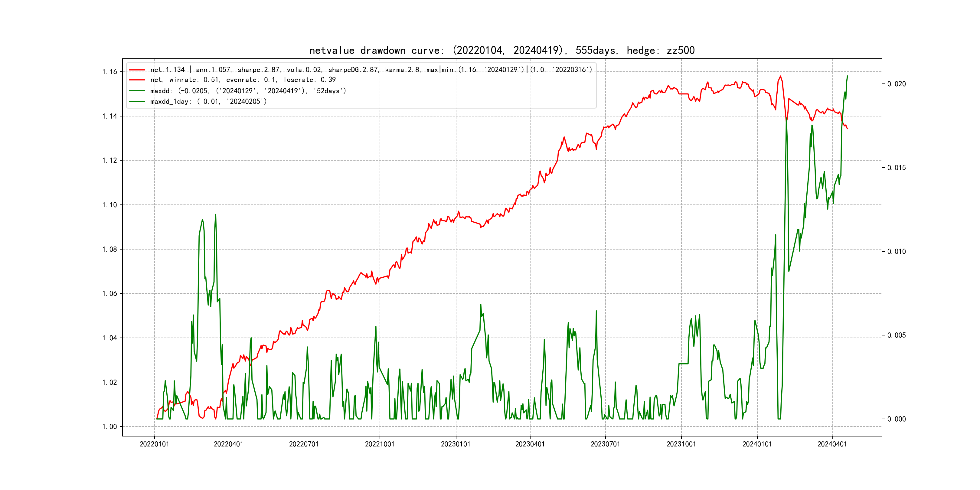Click right y-axis tick label 0.010
The width and height of the screenshot is (980, 490).
click(x=896, y=251)
